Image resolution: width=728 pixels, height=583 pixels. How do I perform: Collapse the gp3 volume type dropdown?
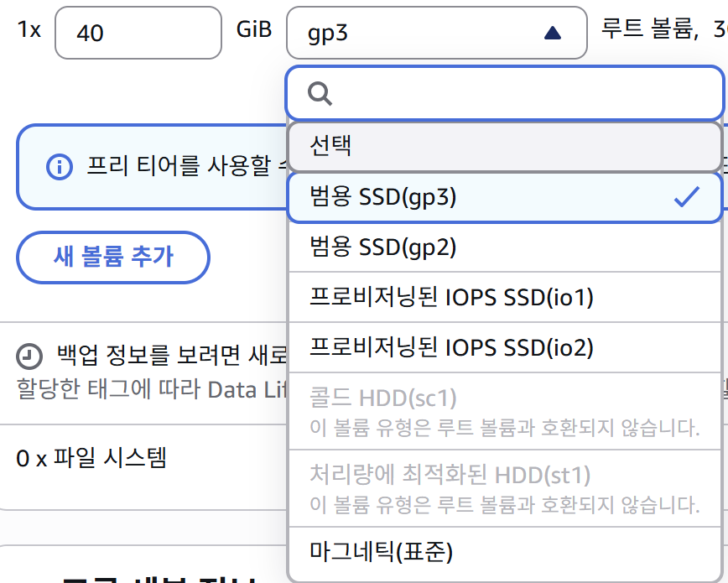tap(437, 33)
